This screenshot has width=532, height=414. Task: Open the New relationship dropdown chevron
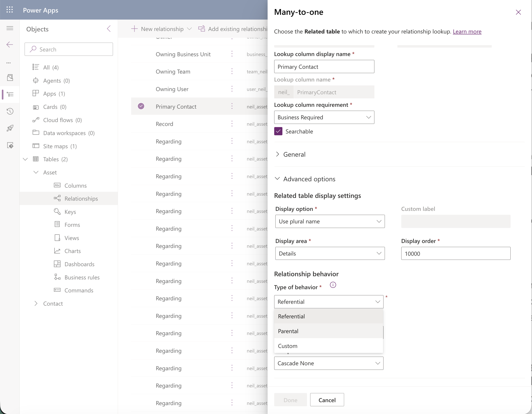pyautogui.click(x=189, y=29)
